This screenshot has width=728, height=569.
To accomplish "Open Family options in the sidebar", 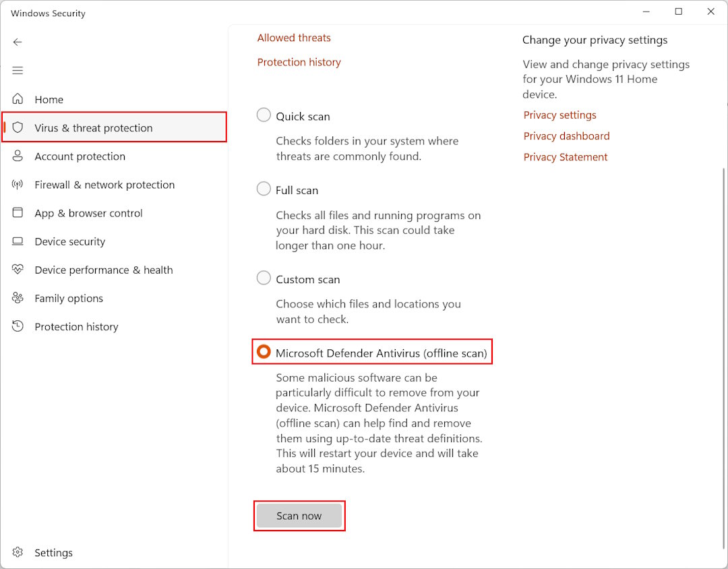I will [69, 298].
